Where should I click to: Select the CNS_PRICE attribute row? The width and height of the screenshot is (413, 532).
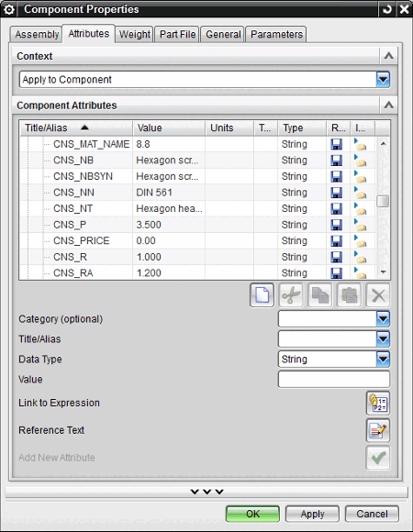click(x=197, y=241)
